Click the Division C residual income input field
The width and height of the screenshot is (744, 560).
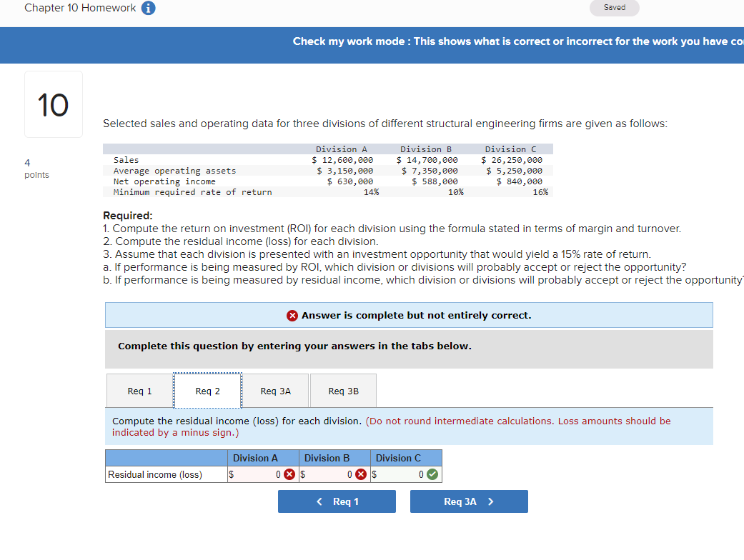400,474
